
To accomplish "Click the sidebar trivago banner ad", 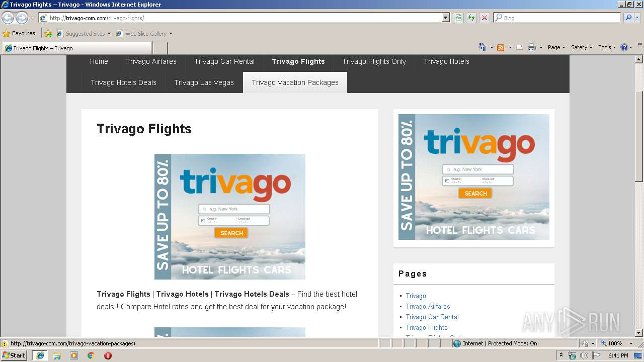I will (x=474, y=177).
